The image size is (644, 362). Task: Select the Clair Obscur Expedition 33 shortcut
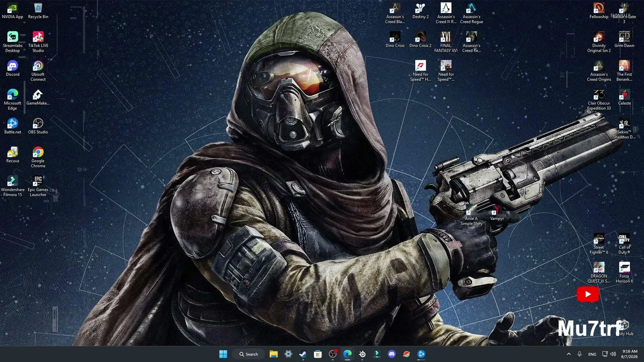click(x=599, y=100)
